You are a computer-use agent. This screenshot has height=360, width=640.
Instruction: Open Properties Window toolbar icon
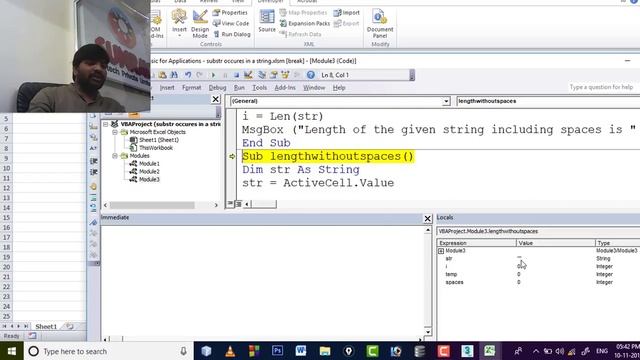273,75
